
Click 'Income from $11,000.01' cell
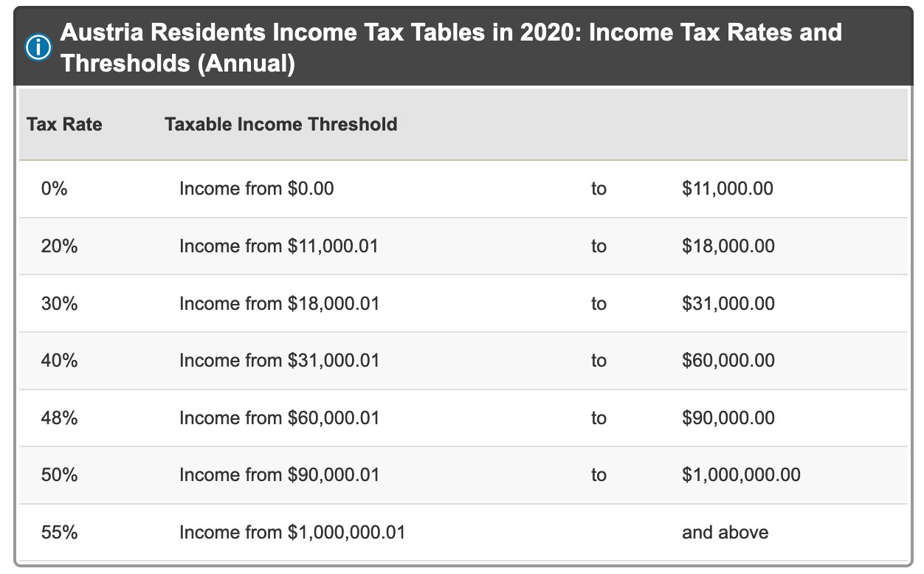click(x=279, y=246)
